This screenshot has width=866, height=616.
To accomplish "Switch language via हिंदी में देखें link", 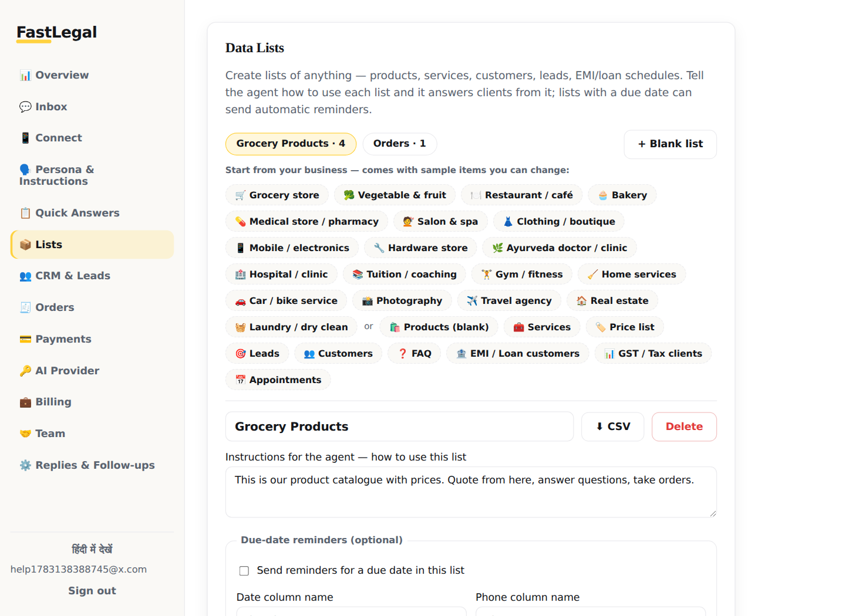I will pyautogui.click(x=92, y=549).
